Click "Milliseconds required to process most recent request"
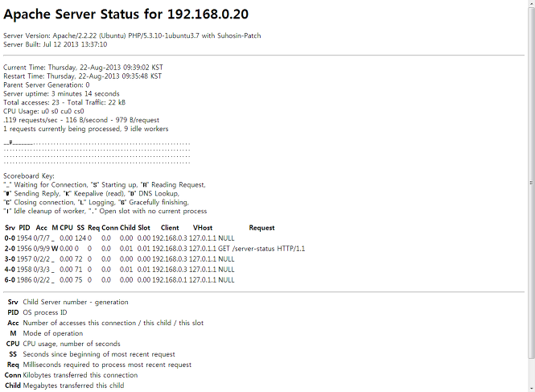Screen dimensions: 535x392 point(107,365)
